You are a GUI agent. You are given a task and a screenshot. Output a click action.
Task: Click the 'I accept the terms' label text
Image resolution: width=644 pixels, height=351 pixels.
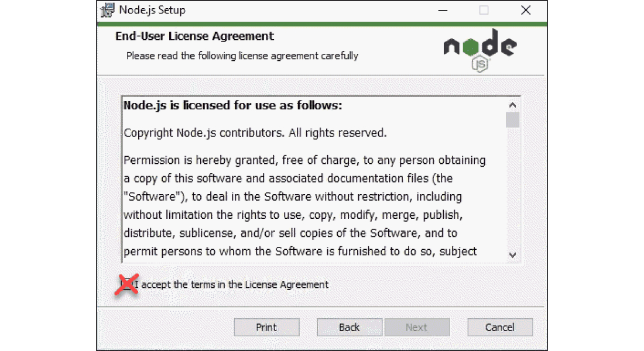235,285
